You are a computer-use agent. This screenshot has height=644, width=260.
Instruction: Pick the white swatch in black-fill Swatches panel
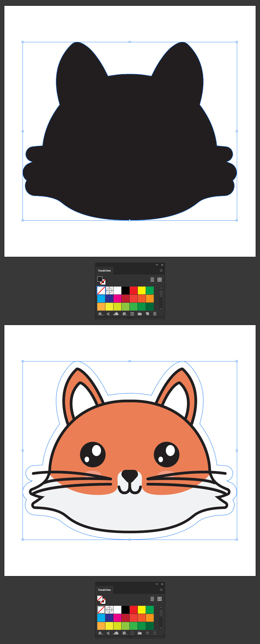click(117, 290)
